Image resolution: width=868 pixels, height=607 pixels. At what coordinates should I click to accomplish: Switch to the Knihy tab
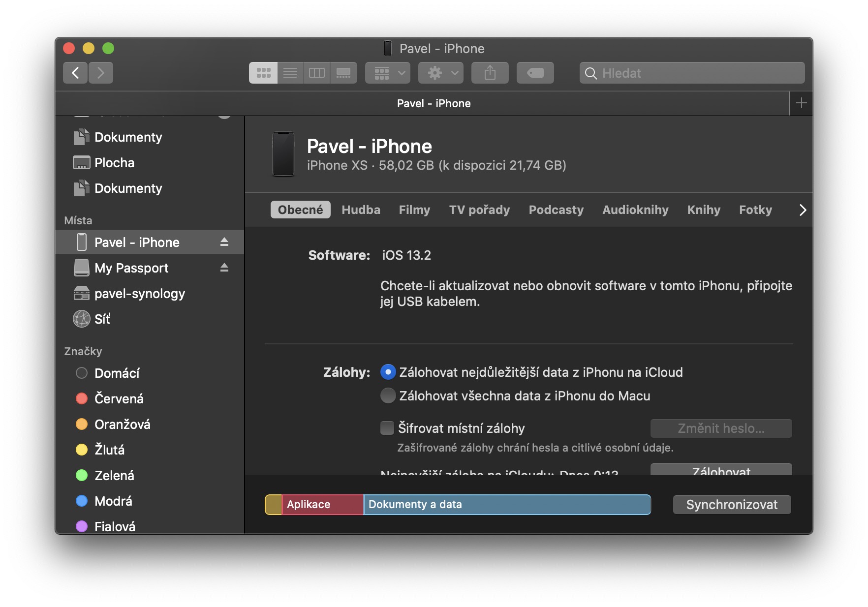click(x=704, y=210)
